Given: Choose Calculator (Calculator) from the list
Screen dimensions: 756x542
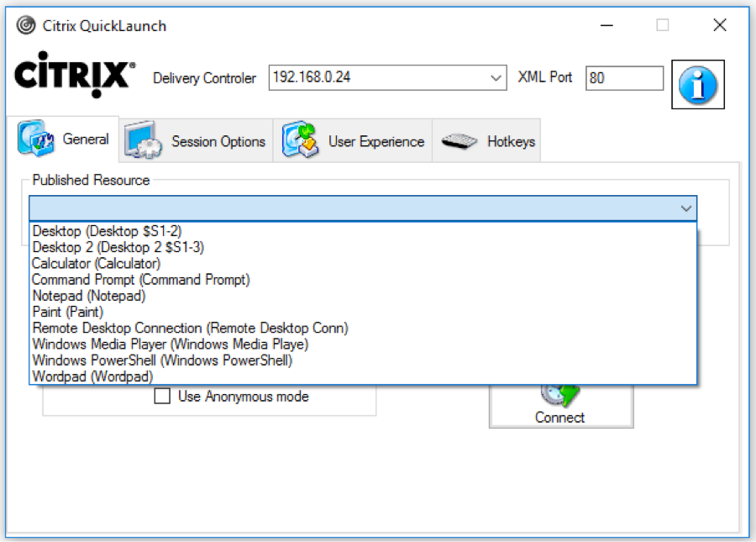Looking at the screenshot, I should coord(363,263).
